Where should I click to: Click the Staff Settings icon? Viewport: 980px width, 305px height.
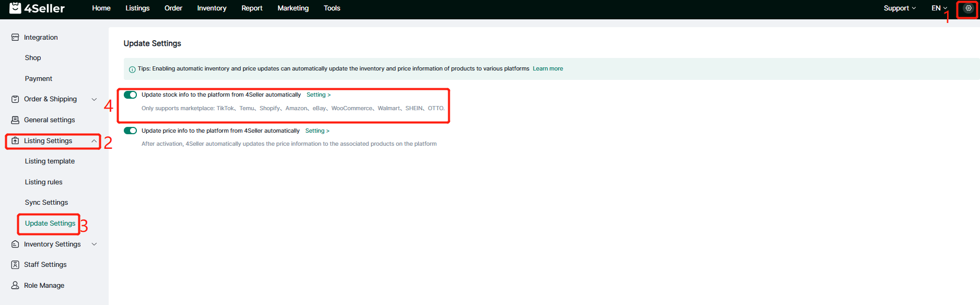(15, 265)
